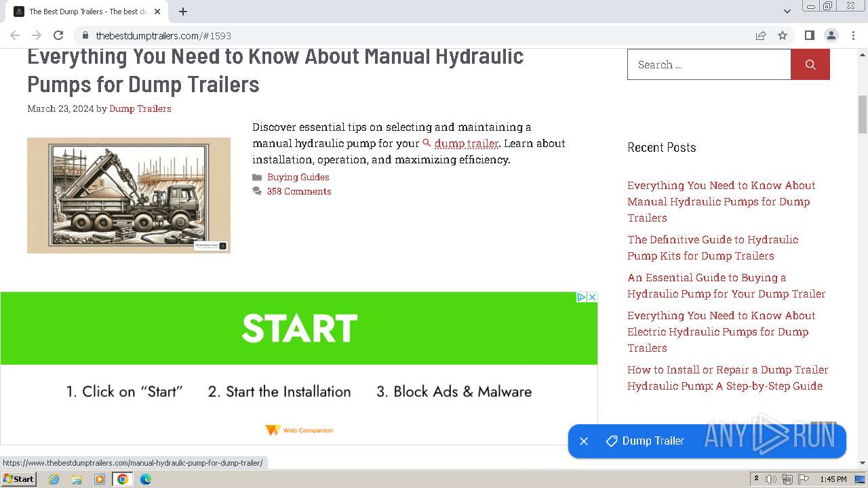
Task: Launch Internet Explorer from the taskbar
Action: 54,479
